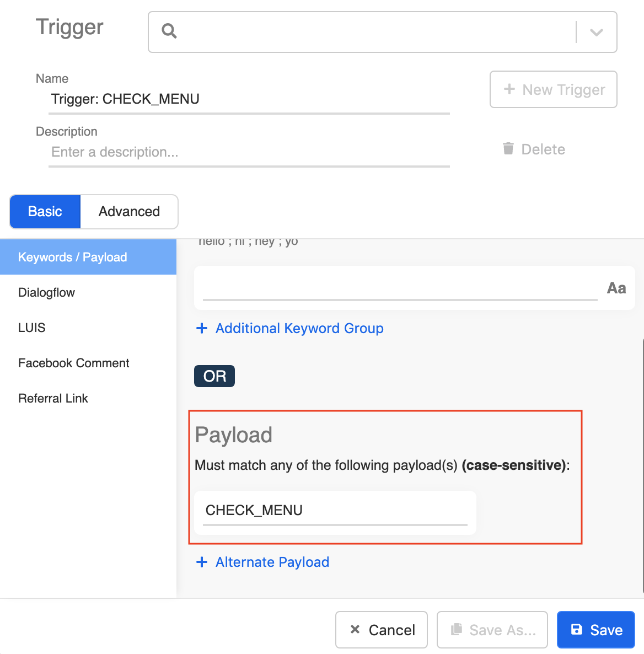Switch to the Advanced tab

129,211
